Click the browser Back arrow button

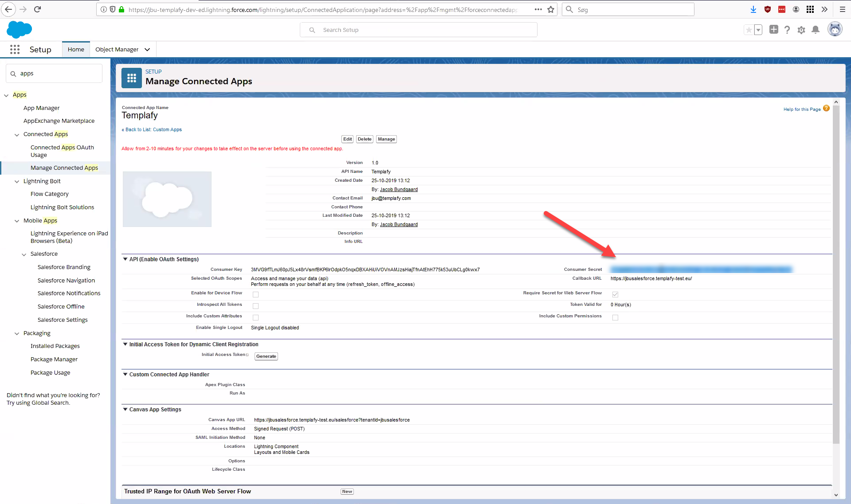click(8, 9)
